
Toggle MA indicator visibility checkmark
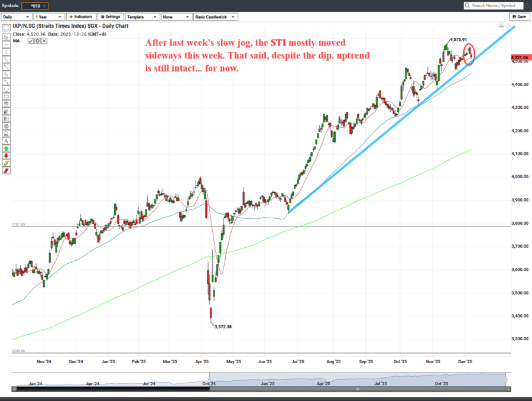(31, 41)
